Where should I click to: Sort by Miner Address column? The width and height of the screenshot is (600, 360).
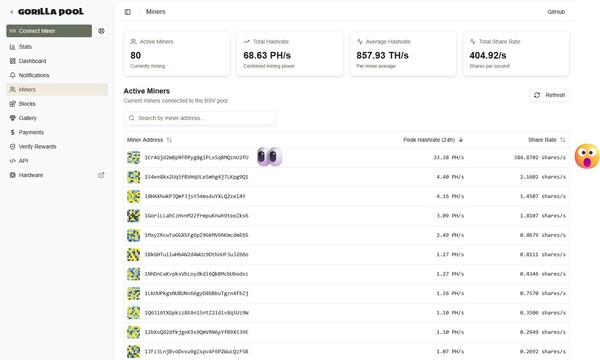coord(149,140)
